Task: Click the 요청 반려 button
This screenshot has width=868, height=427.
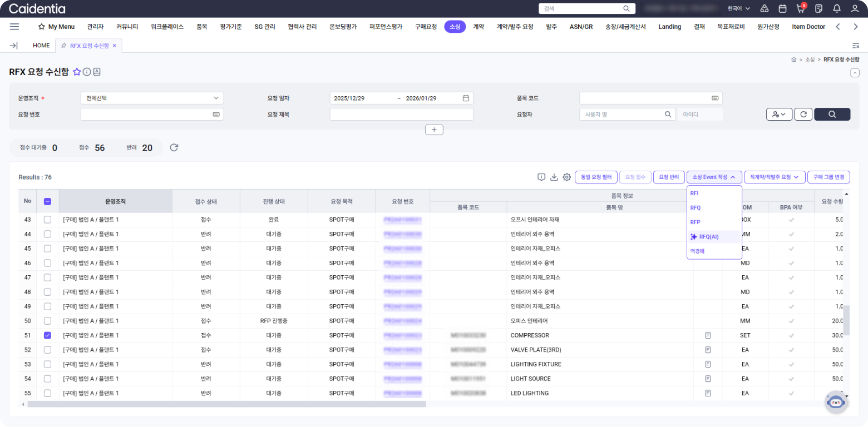Action: point(668,177)
